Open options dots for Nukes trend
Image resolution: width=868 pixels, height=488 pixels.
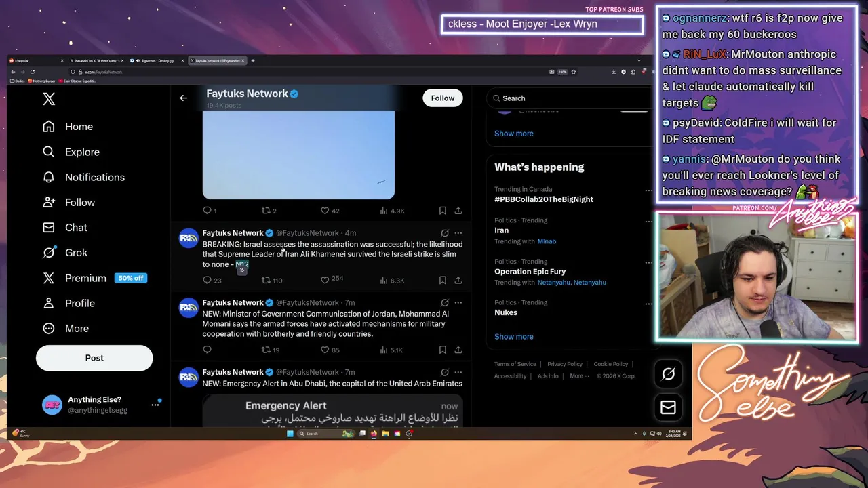click(x=648, y=303)
